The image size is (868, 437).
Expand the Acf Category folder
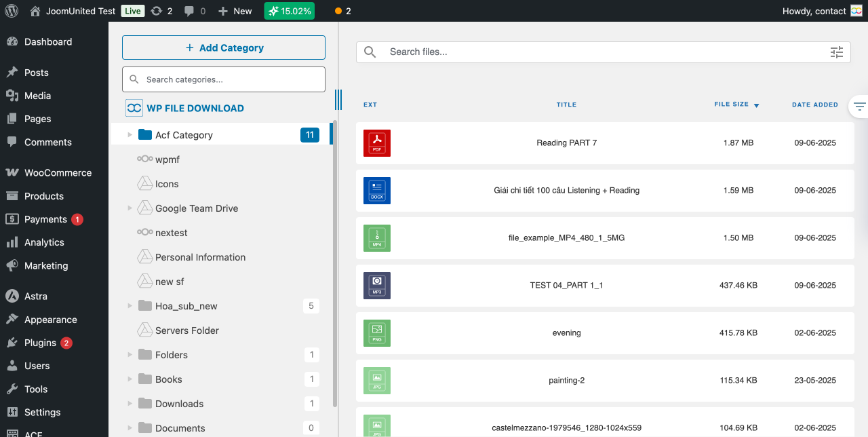[130, 135]
